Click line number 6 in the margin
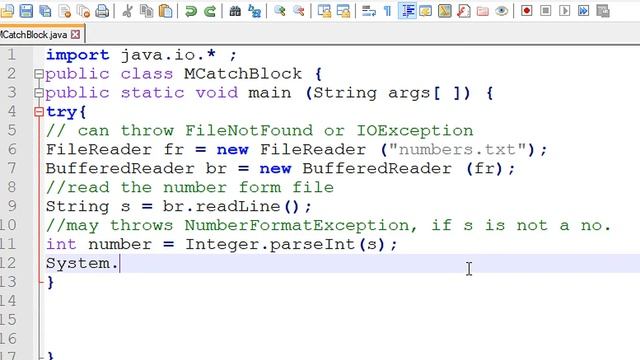 pos(12,149)
